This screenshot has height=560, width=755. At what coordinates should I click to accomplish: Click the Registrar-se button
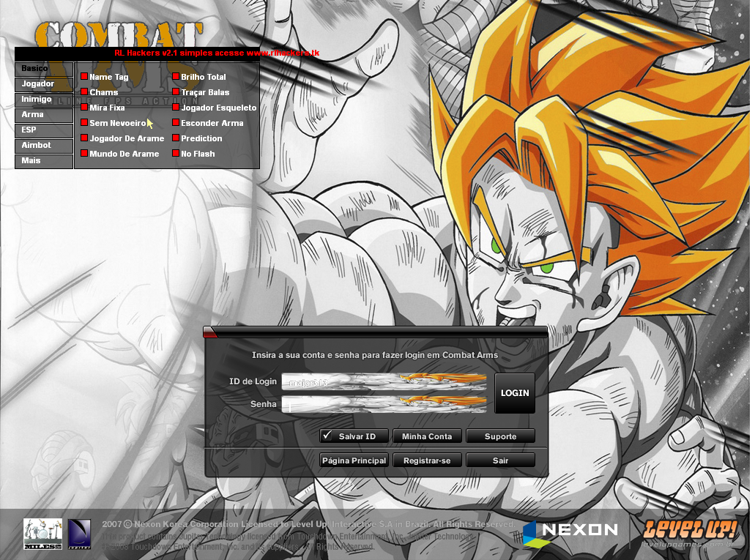tap(427, 460)
